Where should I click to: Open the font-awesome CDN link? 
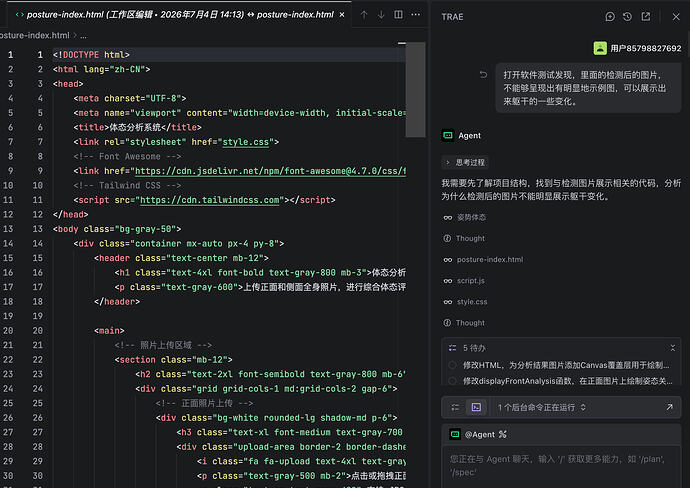(270, 171)
